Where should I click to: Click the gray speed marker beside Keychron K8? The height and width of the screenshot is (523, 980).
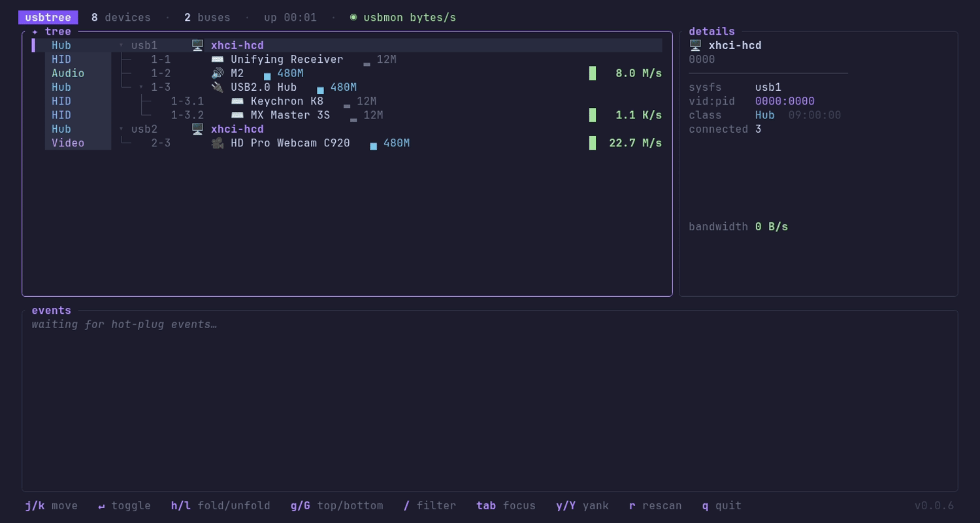(347, 106)
